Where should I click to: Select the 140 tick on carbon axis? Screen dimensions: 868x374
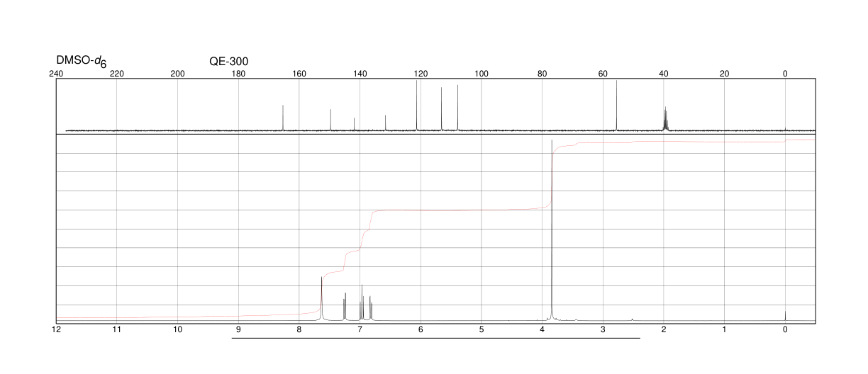click(x=360, y=74)
